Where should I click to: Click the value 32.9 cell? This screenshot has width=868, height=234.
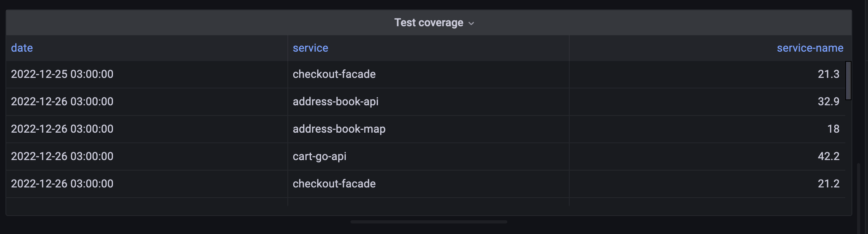pos(828,101)
